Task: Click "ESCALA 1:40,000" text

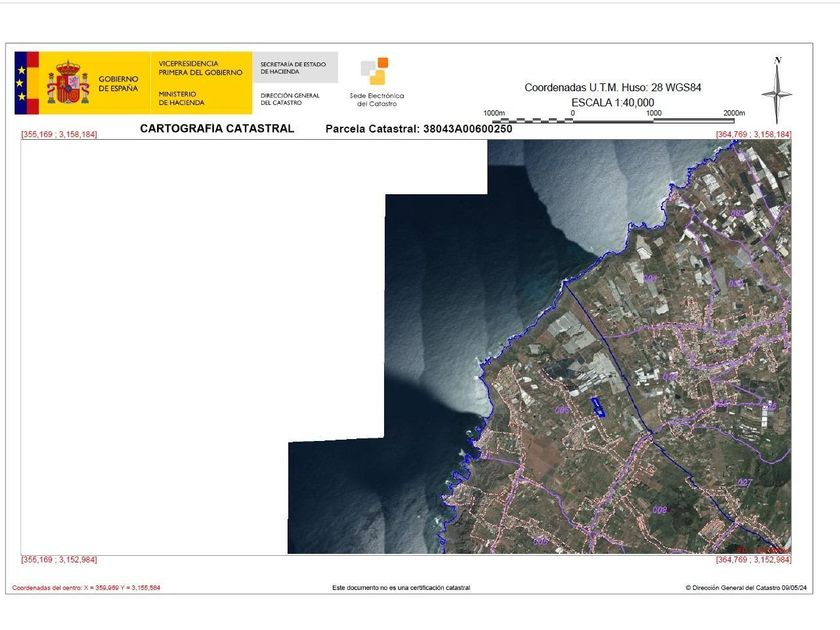Action: (613, 103)
